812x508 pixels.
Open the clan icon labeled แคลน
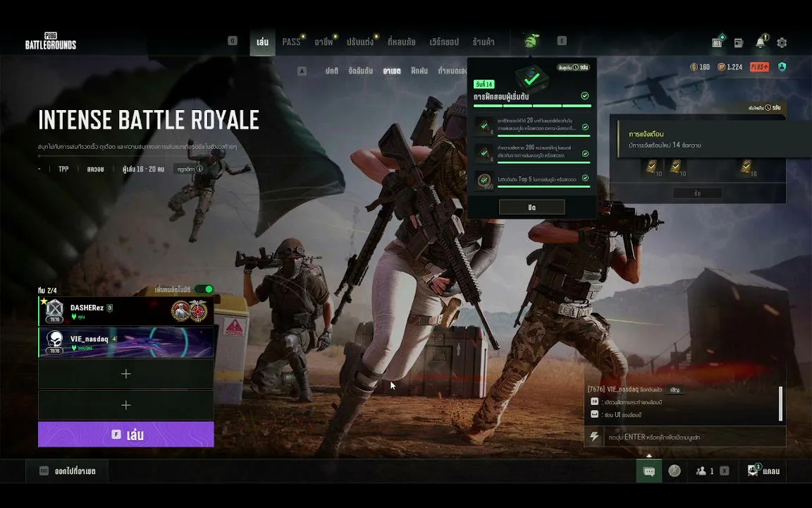tap(764, 471)
